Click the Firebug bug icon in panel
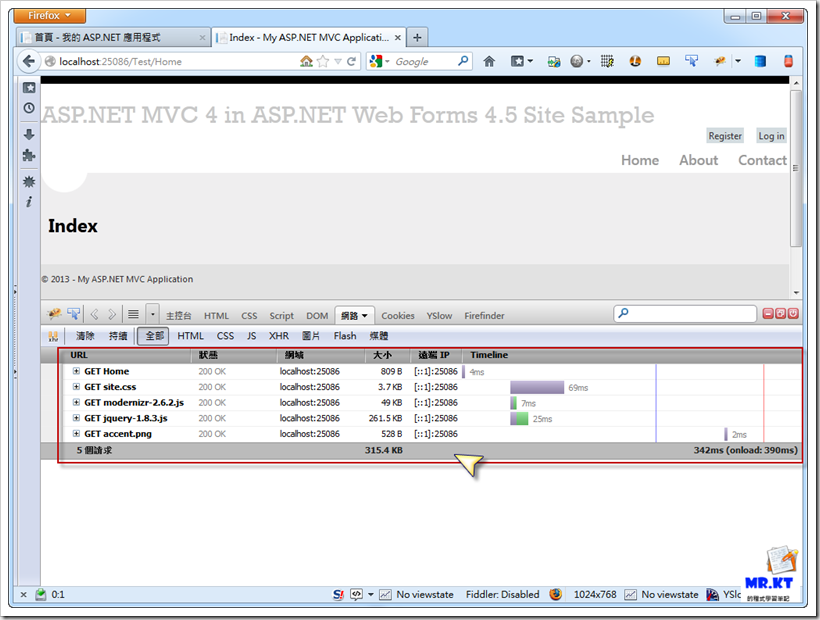Screen dimensions: 820x620 (54, 314)
